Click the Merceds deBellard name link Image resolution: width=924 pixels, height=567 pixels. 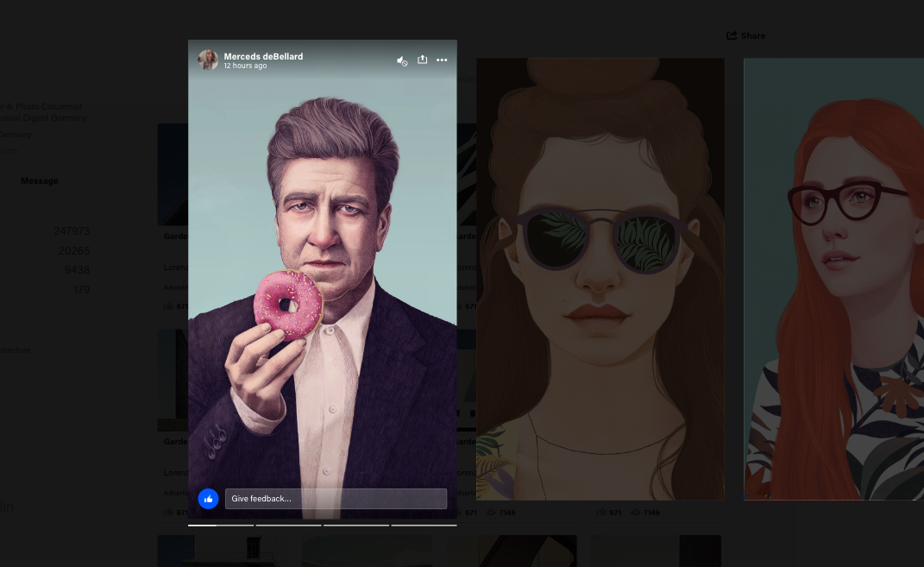(x=263, y=57)
